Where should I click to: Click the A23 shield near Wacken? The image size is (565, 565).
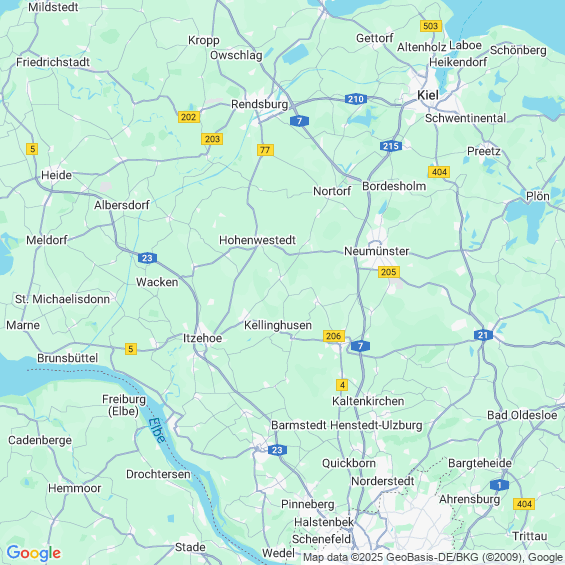click(x=147, y=258)
